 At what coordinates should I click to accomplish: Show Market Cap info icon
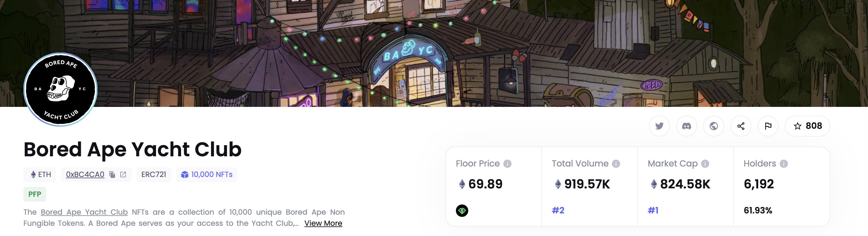tap(705, 164)
